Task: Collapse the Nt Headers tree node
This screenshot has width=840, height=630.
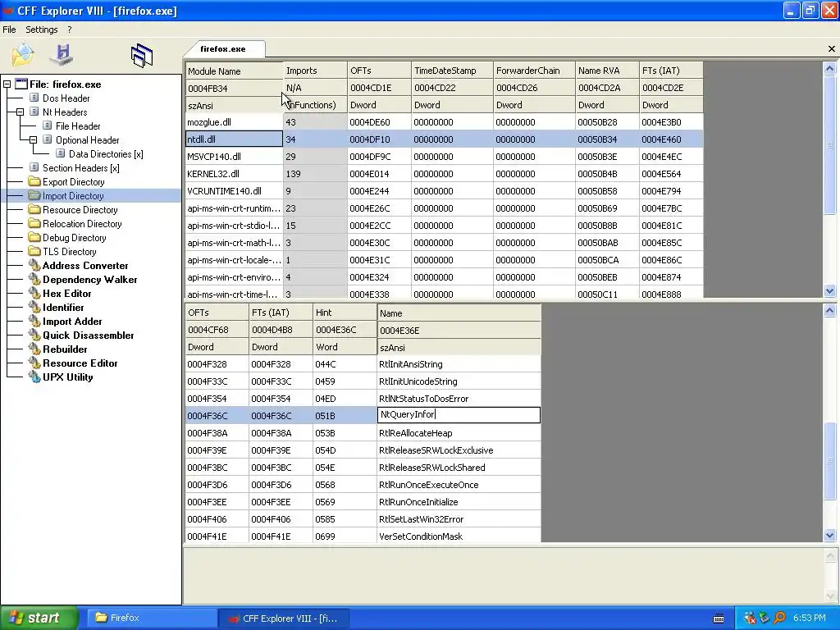Action: (x=20, y=112)
